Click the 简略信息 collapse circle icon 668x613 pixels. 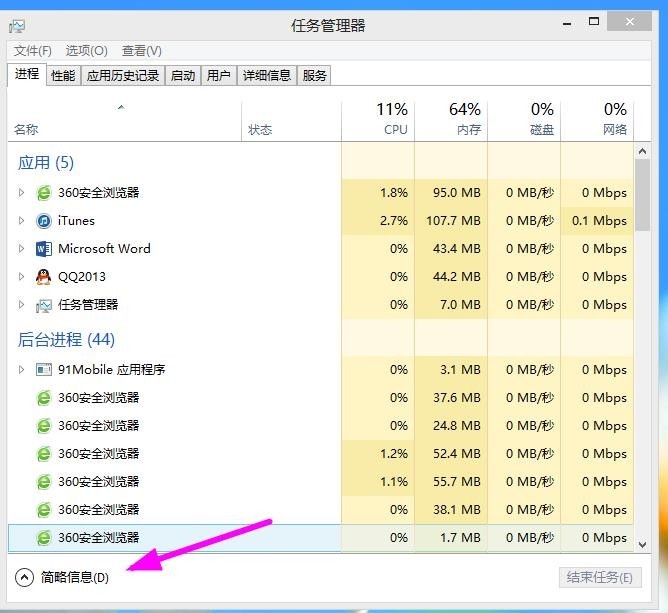pos(24,578)
